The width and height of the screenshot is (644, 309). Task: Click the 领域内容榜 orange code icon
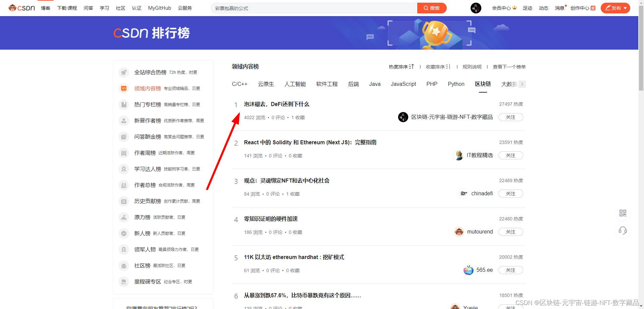point(124,89)
